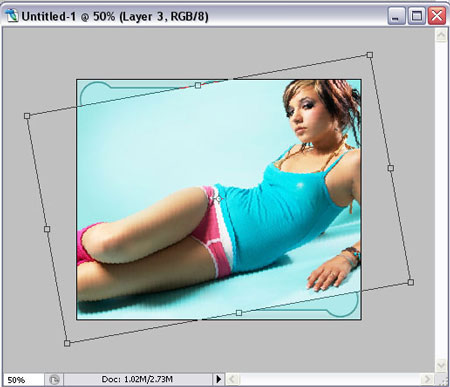Click the 50% zoom level field

coord(23,380)
